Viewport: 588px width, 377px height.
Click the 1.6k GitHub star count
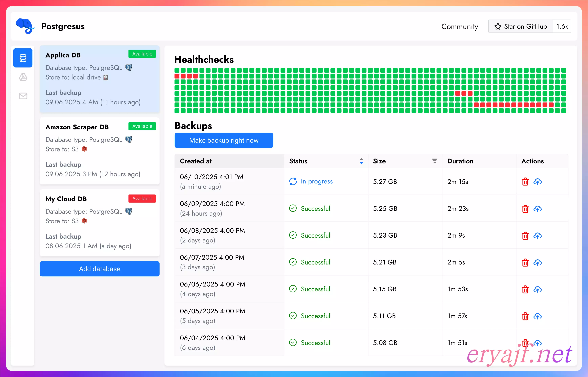tap(562, 26)
